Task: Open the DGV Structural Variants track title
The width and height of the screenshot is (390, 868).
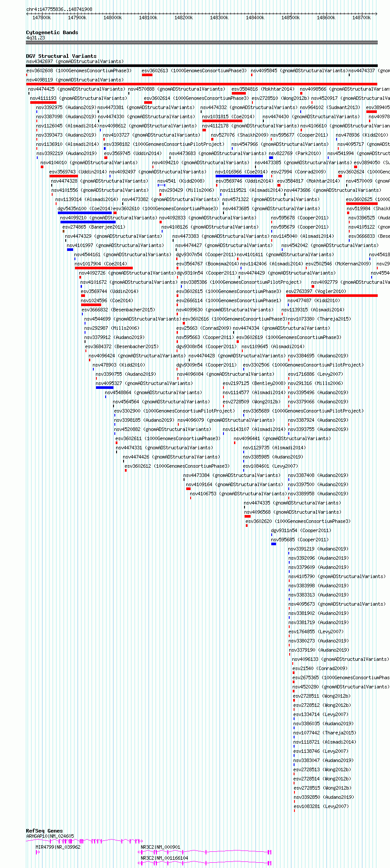Action: 61,56
